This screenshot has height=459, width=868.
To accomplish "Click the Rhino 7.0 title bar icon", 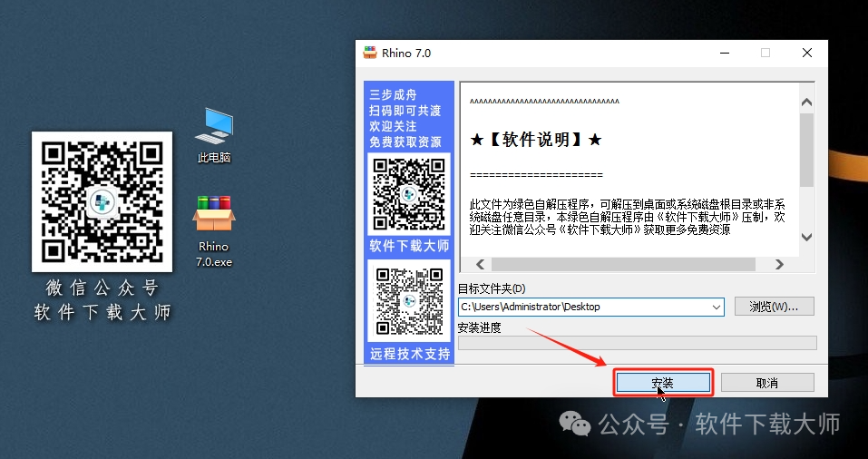I will (x=370, y=53).
